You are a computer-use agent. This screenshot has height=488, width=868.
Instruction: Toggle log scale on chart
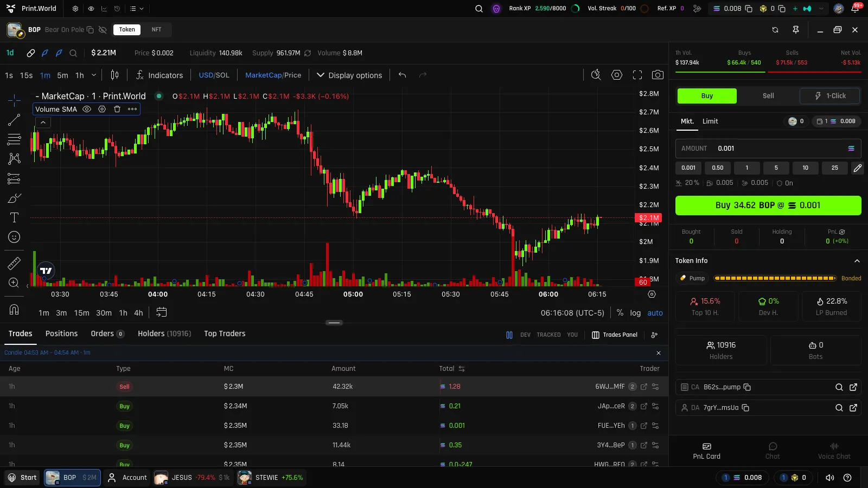635,313
